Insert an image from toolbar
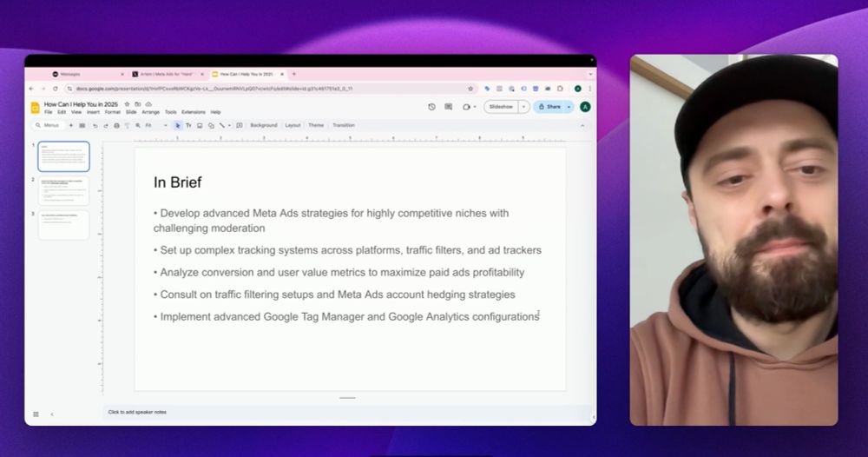 coord(200,126)
